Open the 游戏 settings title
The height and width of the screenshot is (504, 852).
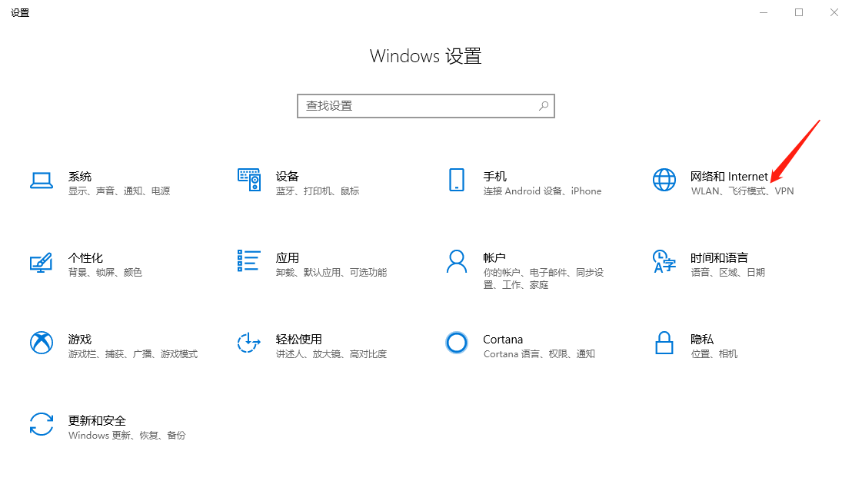pos(80,340)
